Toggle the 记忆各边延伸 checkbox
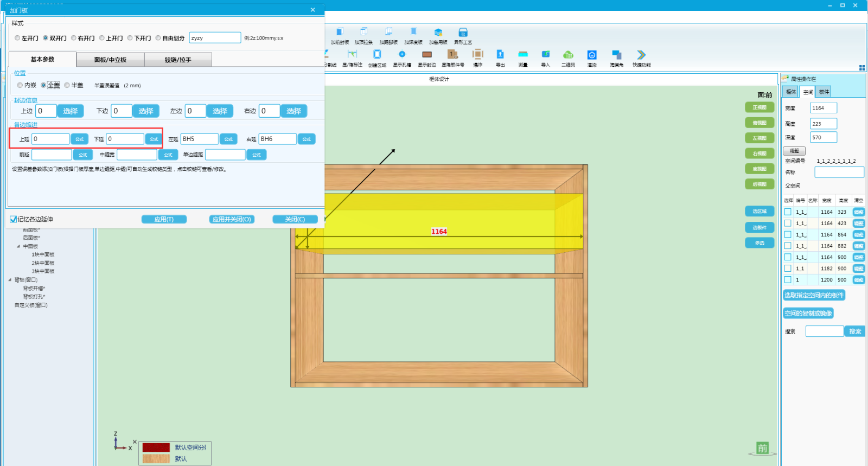This screenshot has width=868, height=466. [13, 219]
